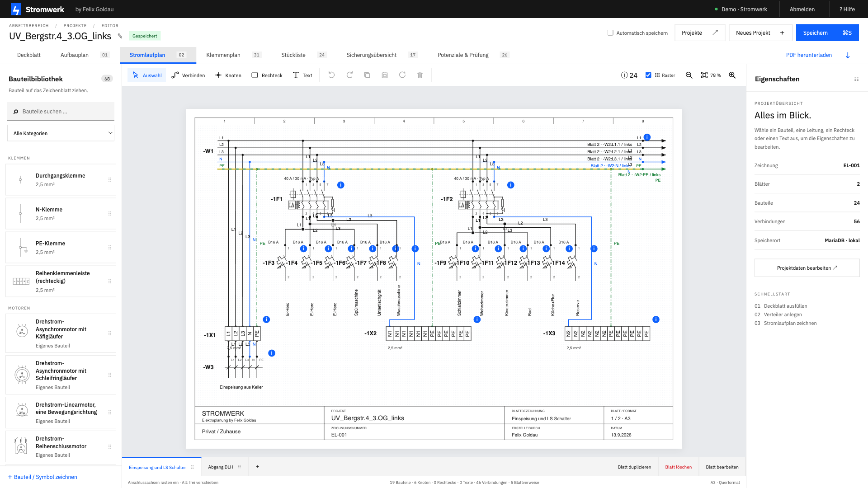Select the Text tool

click(302, 75)
